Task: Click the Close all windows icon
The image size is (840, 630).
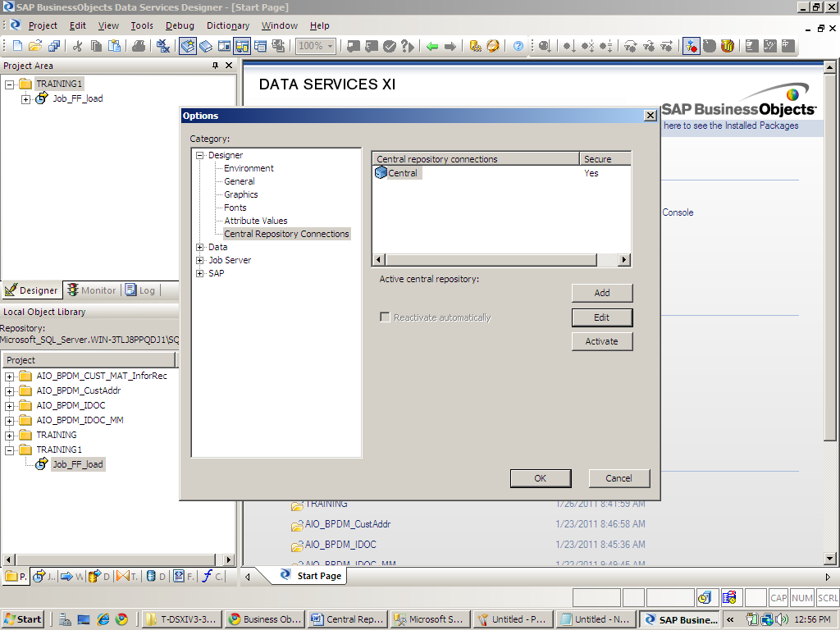Action: coord(163,46)
